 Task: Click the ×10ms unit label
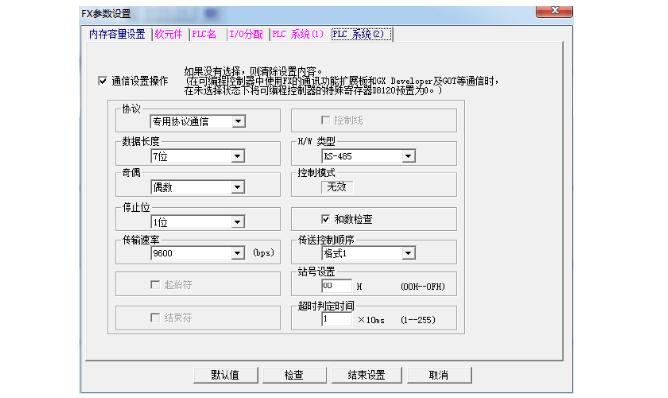coord(371,320)
